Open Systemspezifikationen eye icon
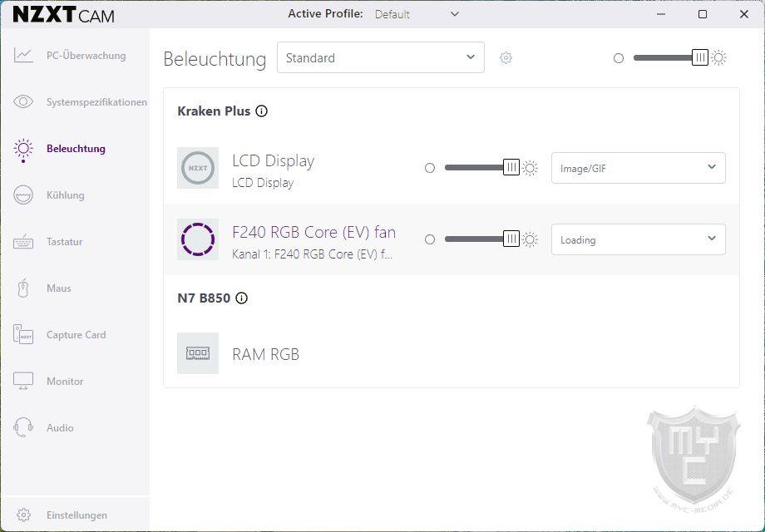This screenshot has width=765, height=532. [x=23, y=102]
